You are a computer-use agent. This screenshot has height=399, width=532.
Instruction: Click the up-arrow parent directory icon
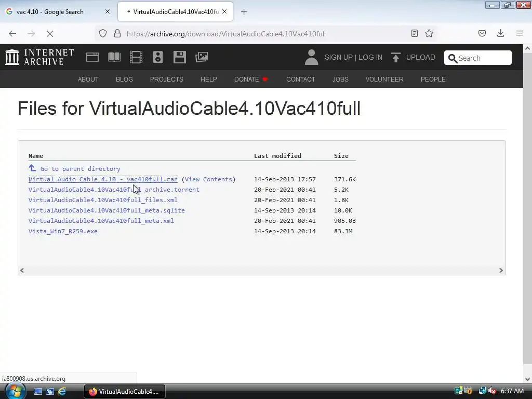(x=32, y=168)
